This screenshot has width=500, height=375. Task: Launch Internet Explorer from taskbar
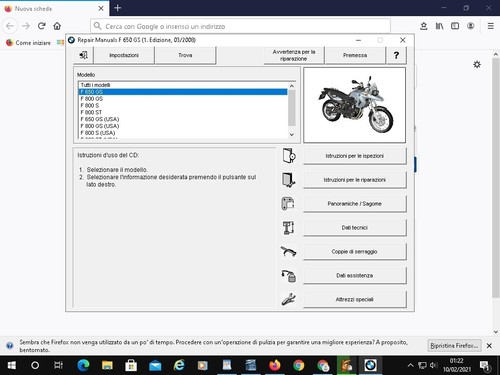(x=179, y=365)
